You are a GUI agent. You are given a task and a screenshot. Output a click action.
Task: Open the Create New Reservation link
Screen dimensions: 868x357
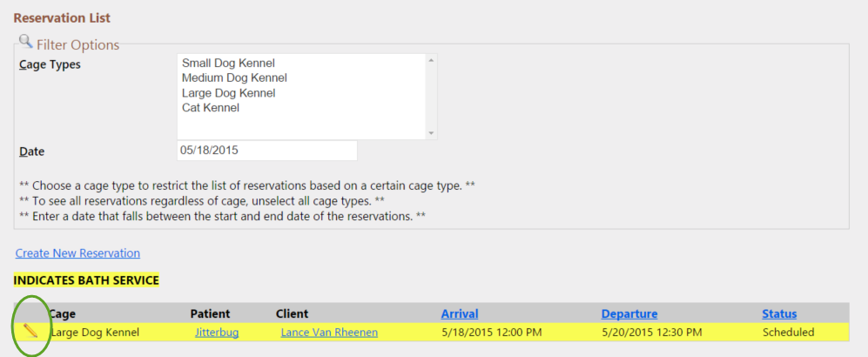(77, 253)
